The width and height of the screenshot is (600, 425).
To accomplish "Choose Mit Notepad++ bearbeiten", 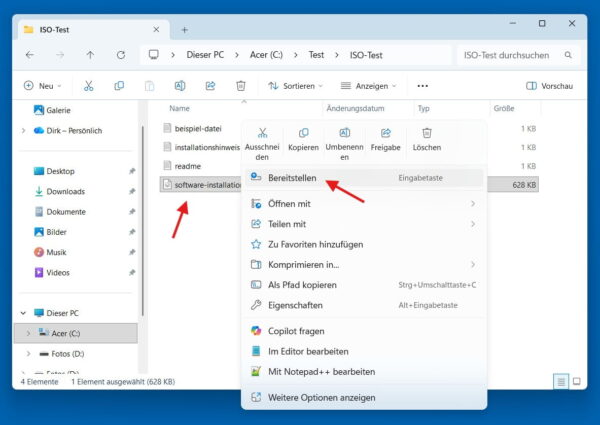I will coord(364,371).
